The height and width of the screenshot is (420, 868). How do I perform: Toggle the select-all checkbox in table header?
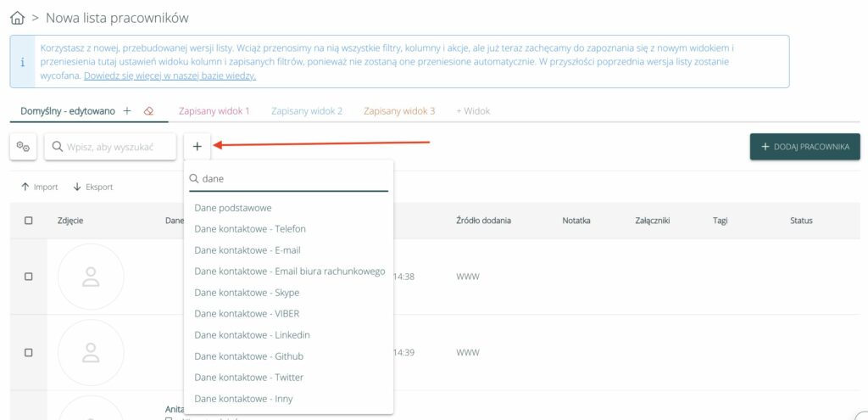pyautogui.click(x=29, y=221)
